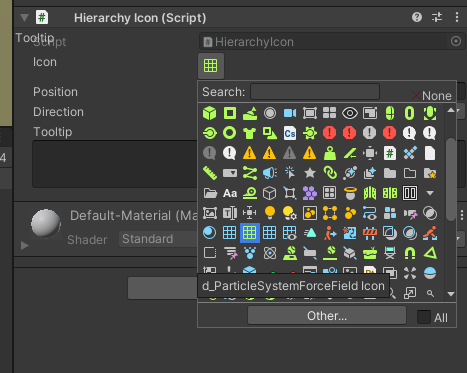Choose the folder with star icon
Image resolution: width=467 pixels, height=373 pixels.
click(430, 173)
